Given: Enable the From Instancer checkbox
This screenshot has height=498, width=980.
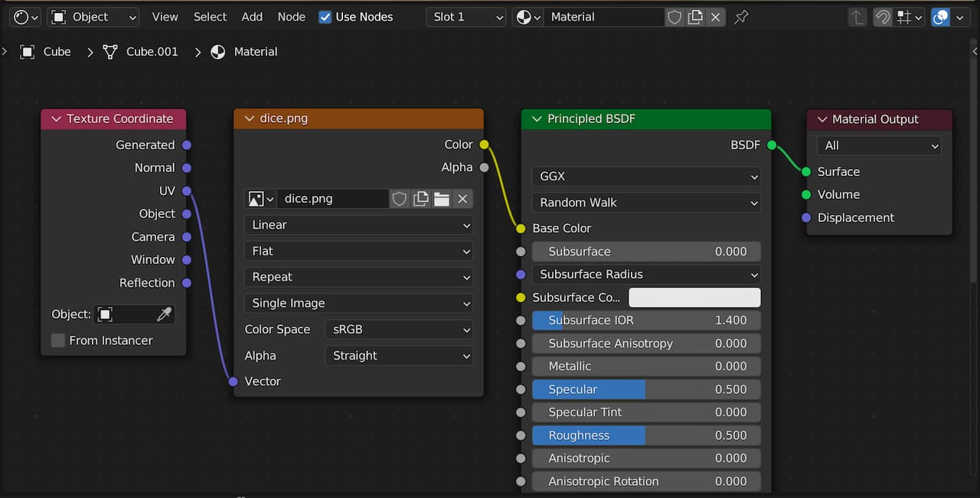Looking at the screenshot, I should [58, 340].
